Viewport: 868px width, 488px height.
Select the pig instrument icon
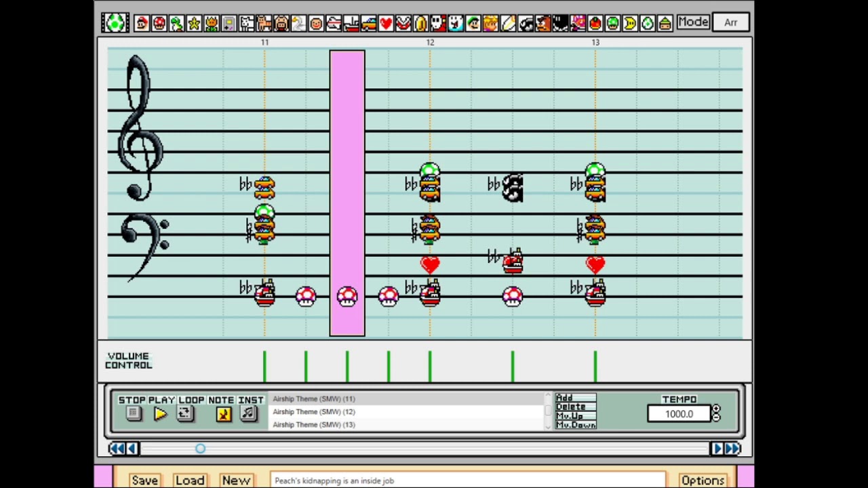pos(281,24)
